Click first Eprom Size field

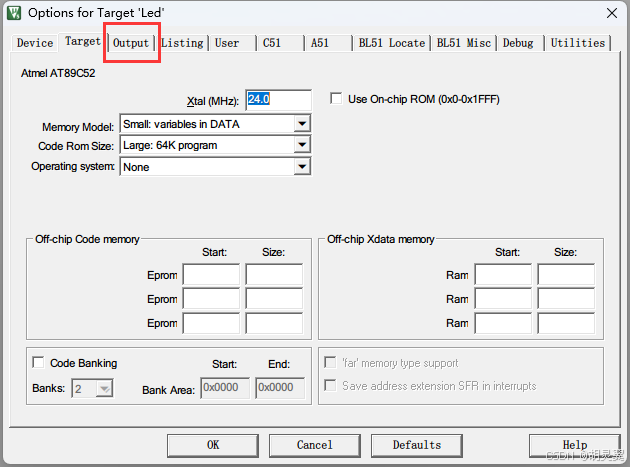coord(274,275)
